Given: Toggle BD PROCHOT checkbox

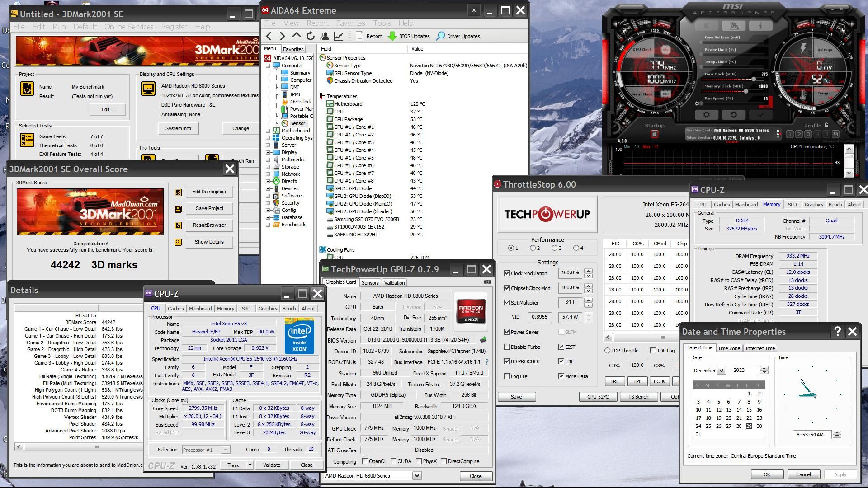Looking at the screenshot, I should [507, 361].
